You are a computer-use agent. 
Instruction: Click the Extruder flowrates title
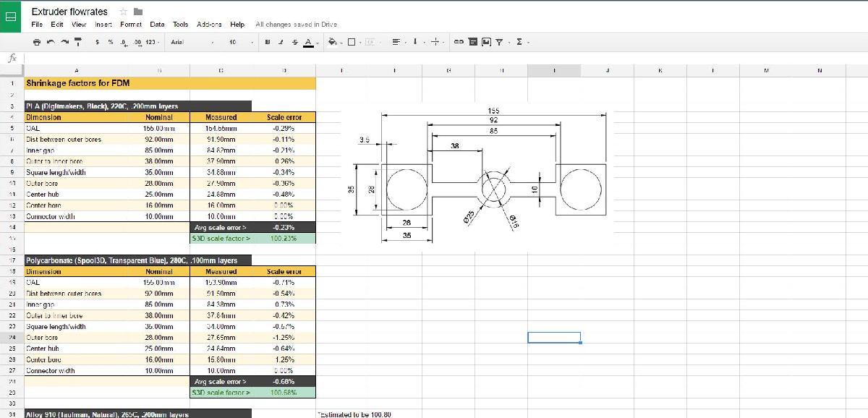tap(69, 12)
